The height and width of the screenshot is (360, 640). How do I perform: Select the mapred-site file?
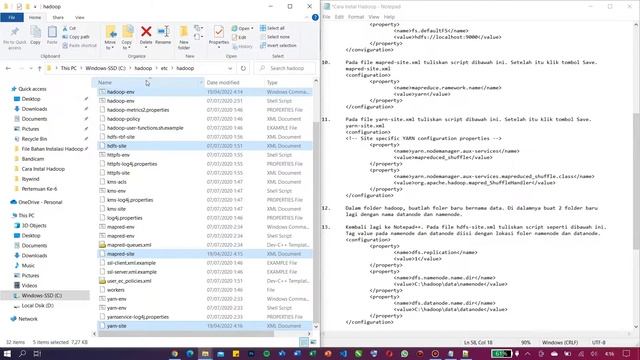205,254
